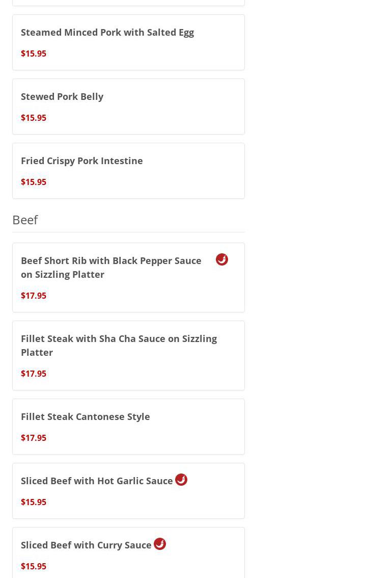Open Fillet Steak Cantonese Style item
Screen dimensions: 392x578
click(86, 416)
